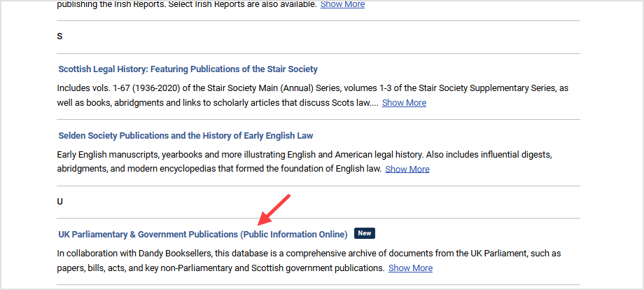The width and height of the screenshot is (644, 290).
Task: Select the S section heading letter
Action: click(x=59, y=36)
